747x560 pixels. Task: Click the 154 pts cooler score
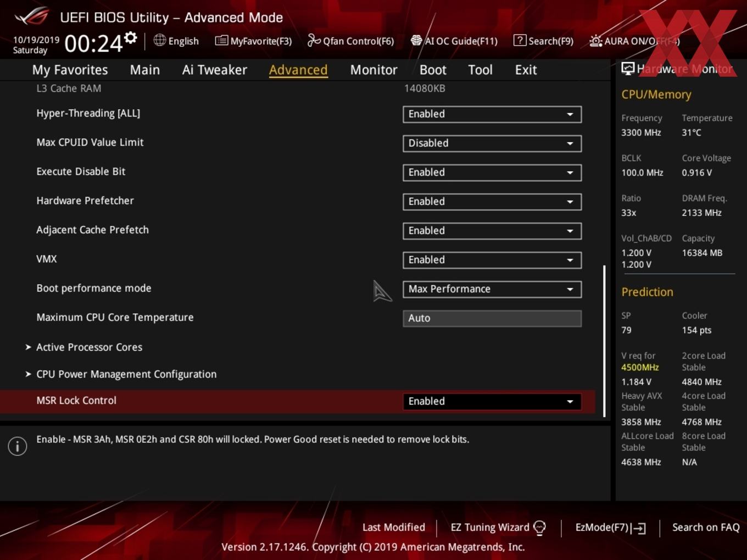(x=696, y=331)
